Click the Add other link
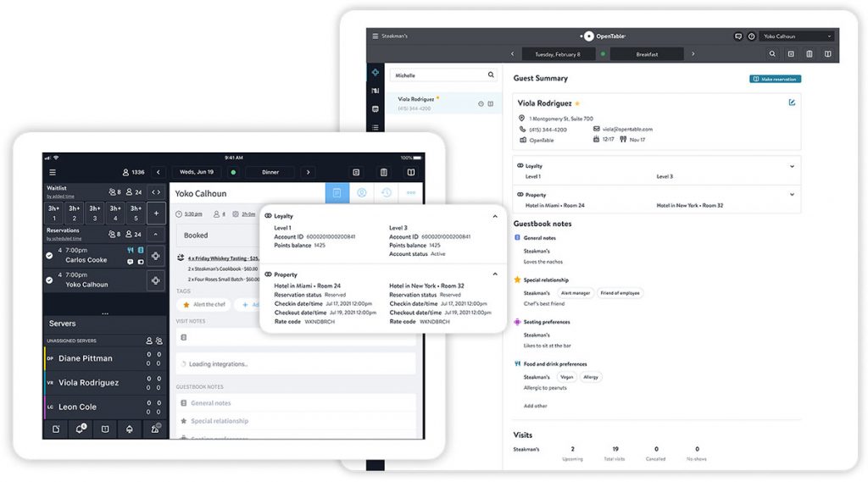 536,406
